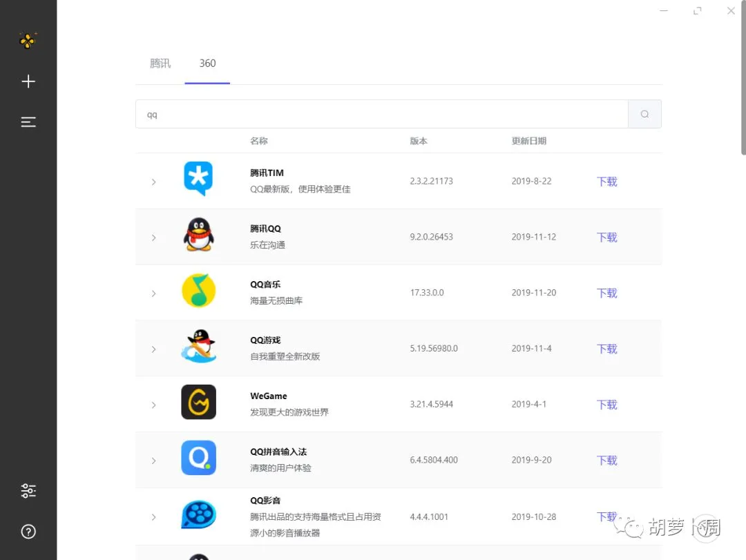Click the QQ游戏 app icon
The height and width of the screenshot is (560, 746).
198,346
